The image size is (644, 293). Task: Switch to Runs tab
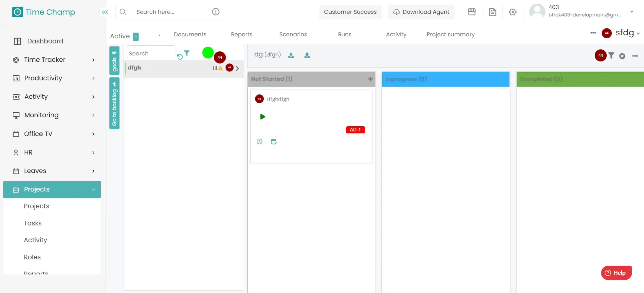345,34
